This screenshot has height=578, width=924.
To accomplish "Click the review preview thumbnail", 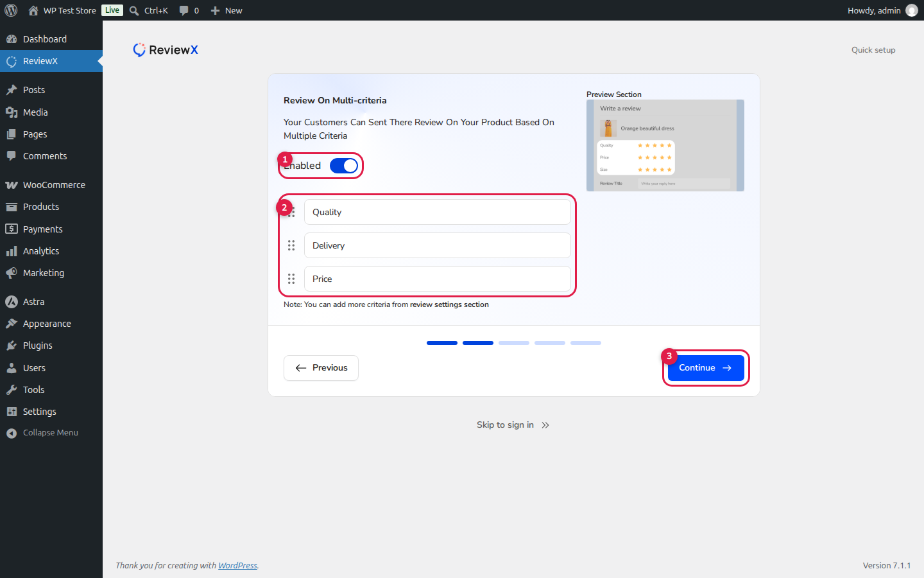I will pos(665,145).
